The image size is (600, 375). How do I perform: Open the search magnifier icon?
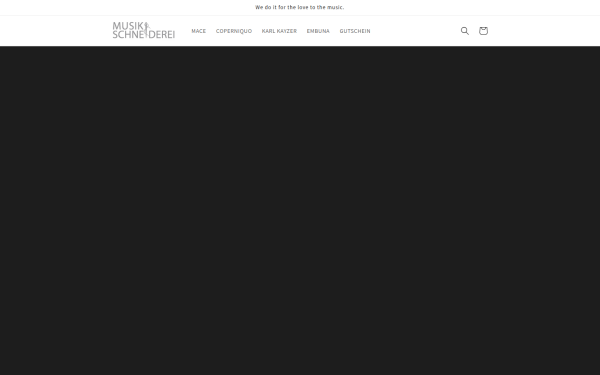pos(465,31)
